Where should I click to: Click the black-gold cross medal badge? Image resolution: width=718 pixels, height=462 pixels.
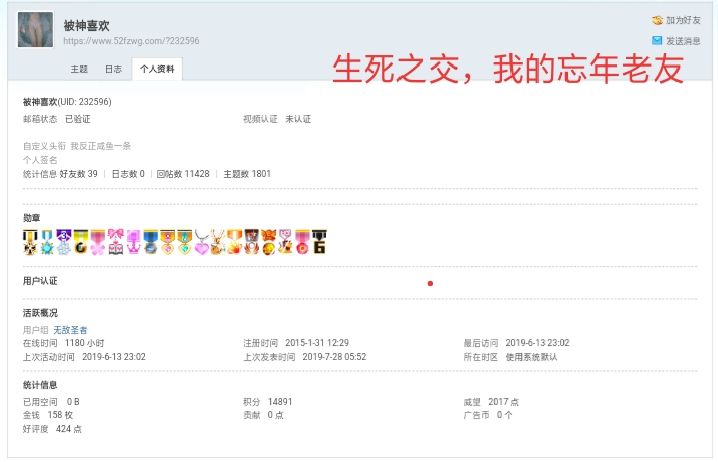click(x=30, y=242)
